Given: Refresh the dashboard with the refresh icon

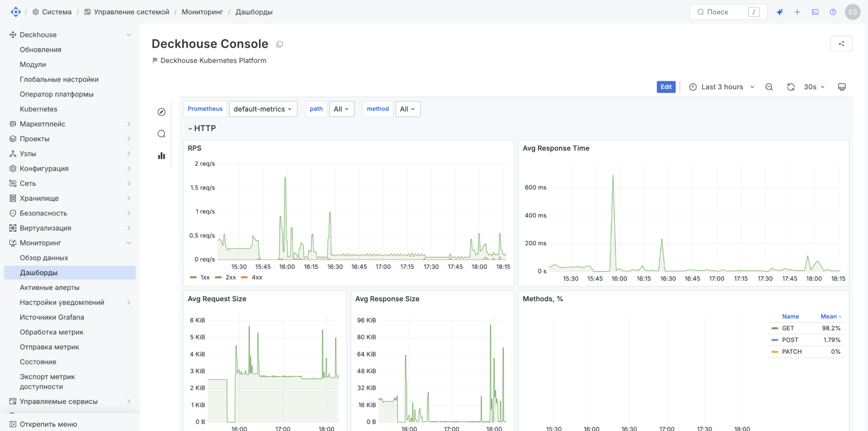Looking at the screenshot, I should [x=791, y=87].
